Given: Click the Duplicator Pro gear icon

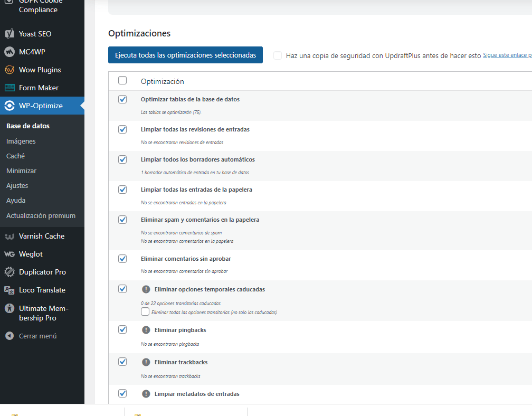Looking at the screenshot, I should point(9,272).
